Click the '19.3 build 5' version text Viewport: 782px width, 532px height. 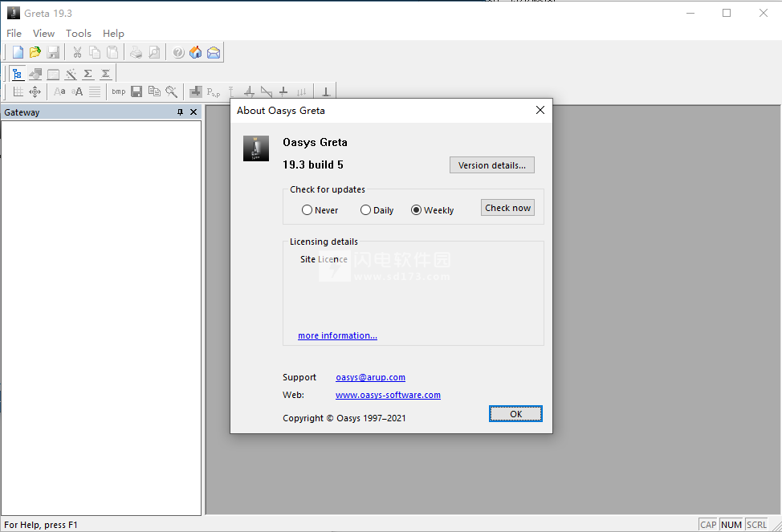click(x=312, y=165)
